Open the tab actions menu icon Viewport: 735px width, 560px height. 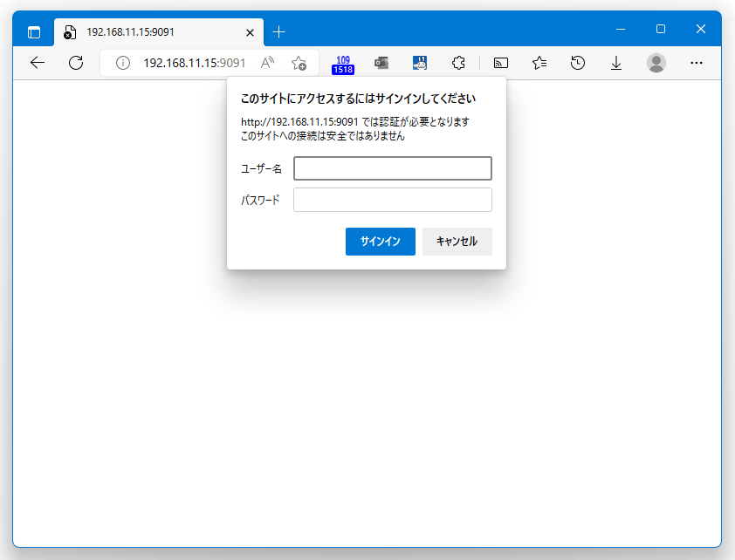coord(34,32)
